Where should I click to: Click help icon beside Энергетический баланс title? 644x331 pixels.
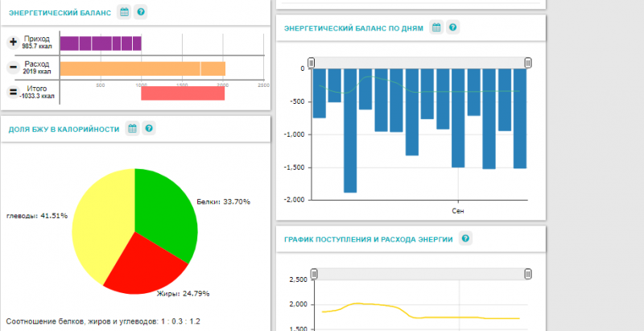(x=141, y=12)
